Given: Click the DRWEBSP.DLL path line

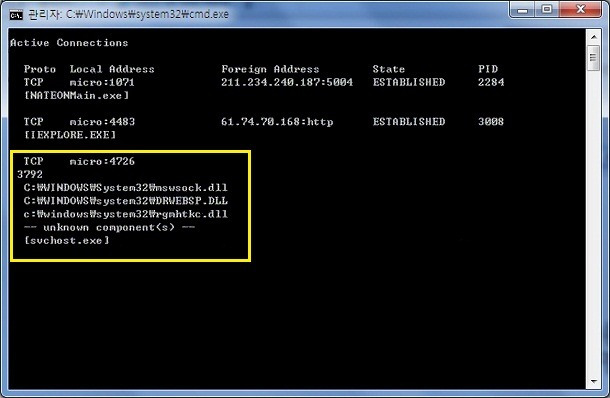Looking at the screenshot, I should click(x=126, y=201).
